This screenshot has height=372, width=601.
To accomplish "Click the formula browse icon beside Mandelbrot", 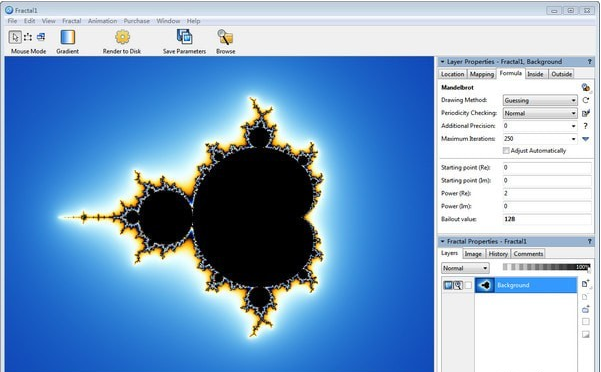I will coord(585,87).
